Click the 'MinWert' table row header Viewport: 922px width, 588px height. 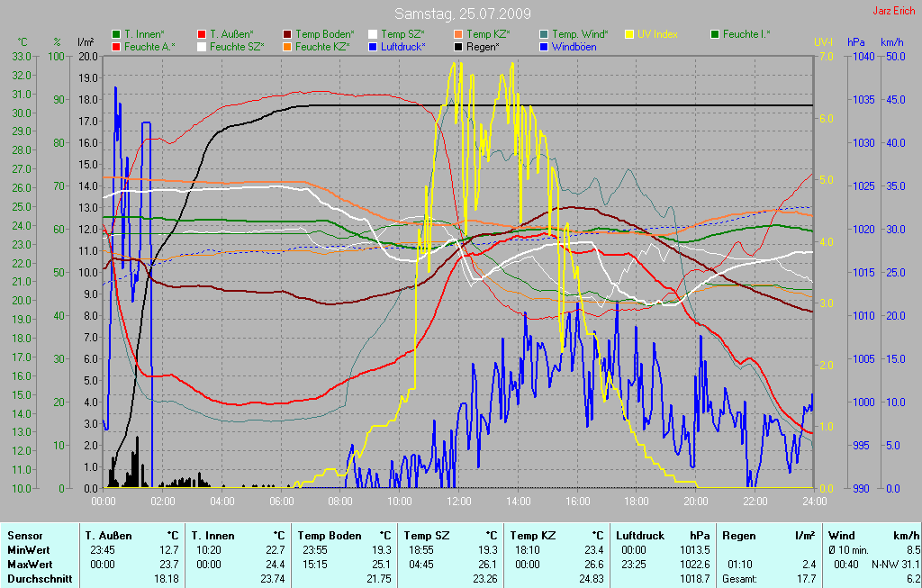click(28, 550)
